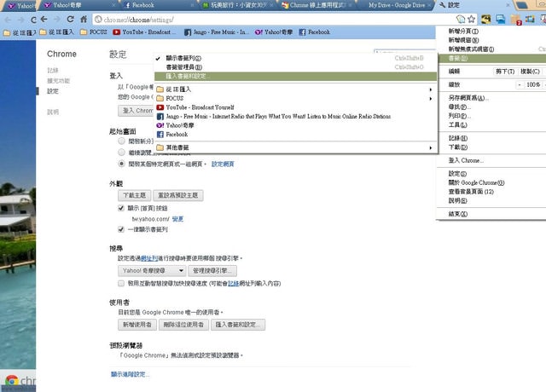546x392 pixels.
Task: Choose 查看背景頁面 (12) in wrench menu
Action: [491, 192]
